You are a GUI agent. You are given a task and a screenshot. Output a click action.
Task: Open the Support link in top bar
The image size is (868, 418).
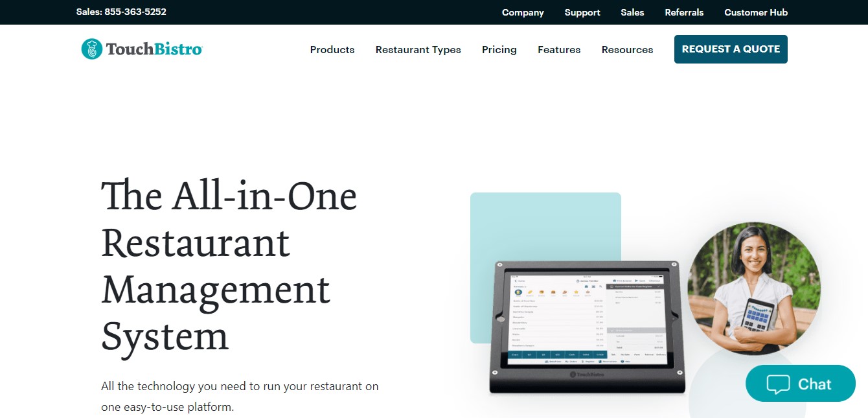pyautogui.click(x=582, y=12)
